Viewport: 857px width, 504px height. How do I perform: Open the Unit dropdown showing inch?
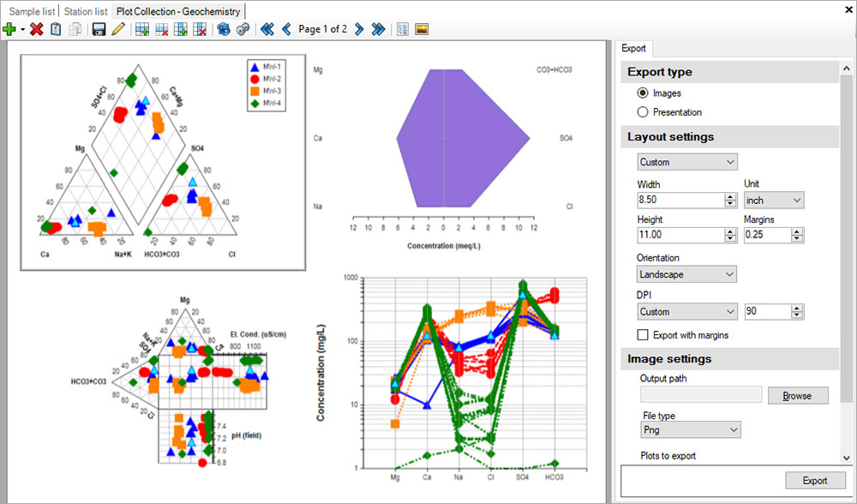[773, 200]
